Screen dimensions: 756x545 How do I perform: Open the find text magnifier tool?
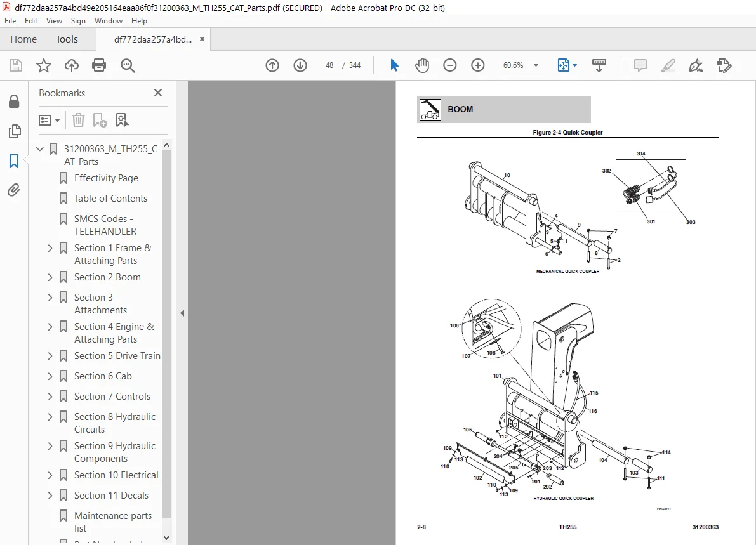pos(128,65)
